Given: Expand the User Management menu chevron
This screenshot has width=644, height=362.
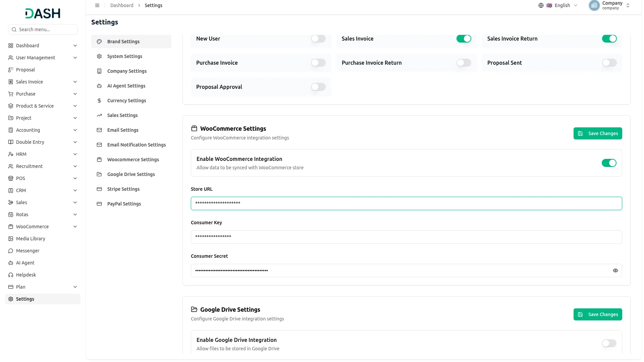Looking at the screenshot, I should tap(75, 58).
